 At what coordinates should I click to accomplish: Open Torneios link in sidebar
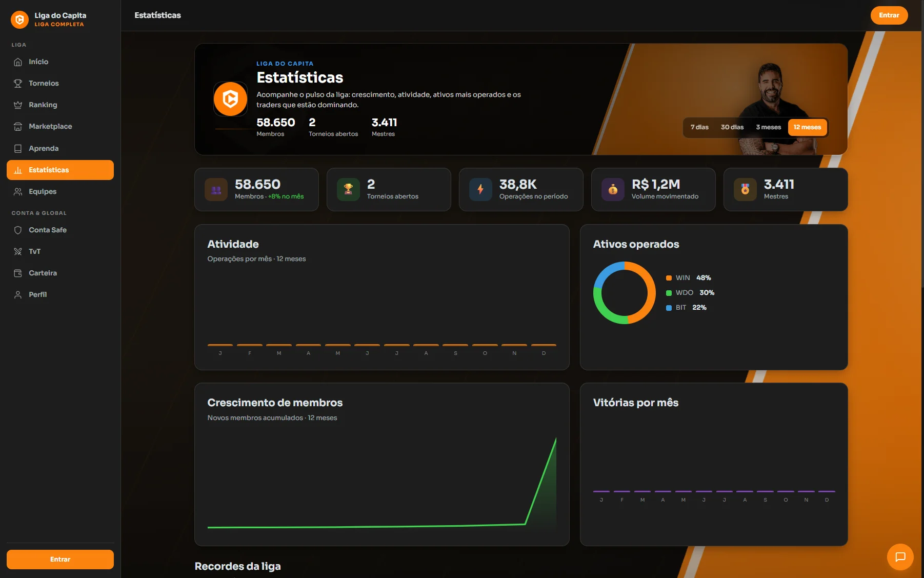[x=60, y=84]
